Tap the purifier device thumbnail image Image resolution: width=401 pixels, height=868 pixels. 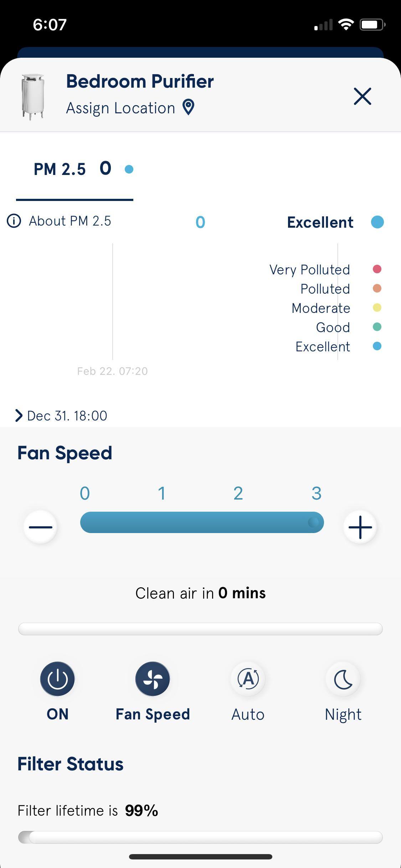(33, 96)
